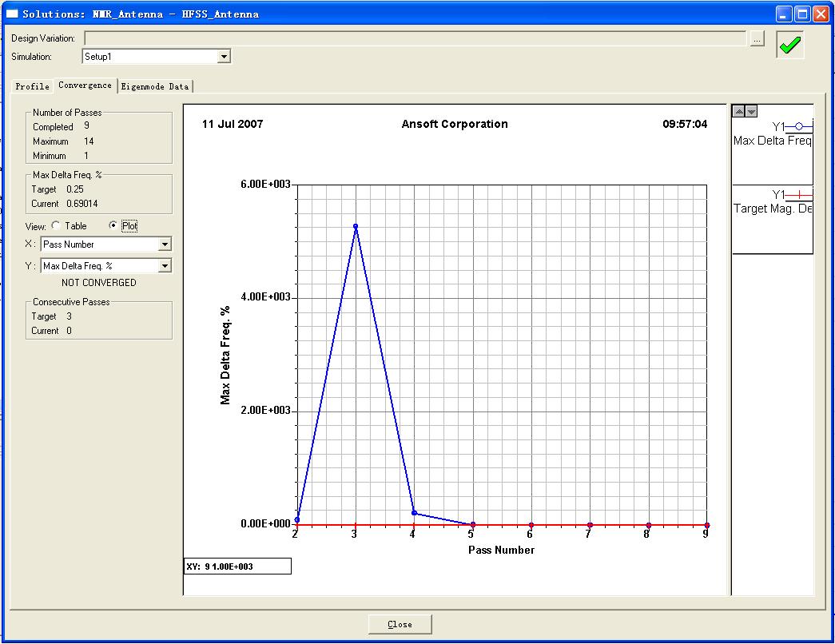Select the Max Delta Freq legend marker
This screenshot has height=644, width=835.
pos(799,126)
